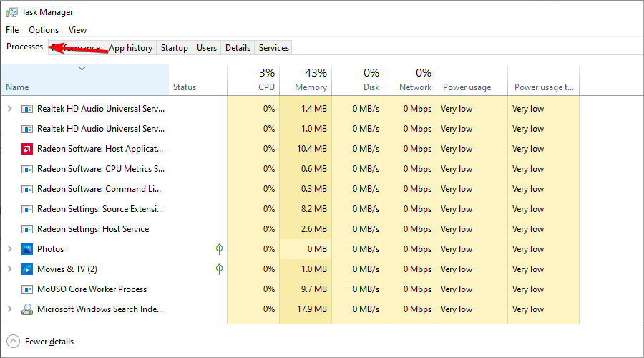Viewport: 644px width, 358px height.
Task: Click the Microsoft Windows Search Indexer icon
Action: (x=27, y=309)
